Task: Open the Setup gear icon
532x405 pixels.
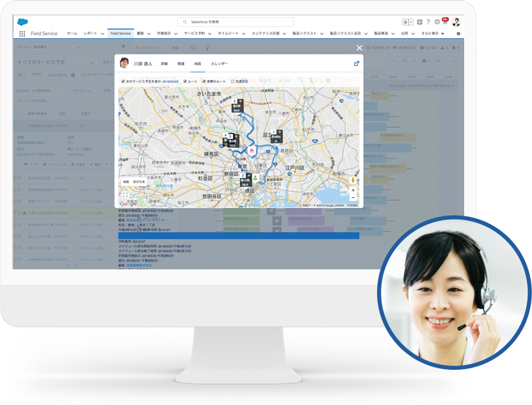Action: click(x=437, y=22)
